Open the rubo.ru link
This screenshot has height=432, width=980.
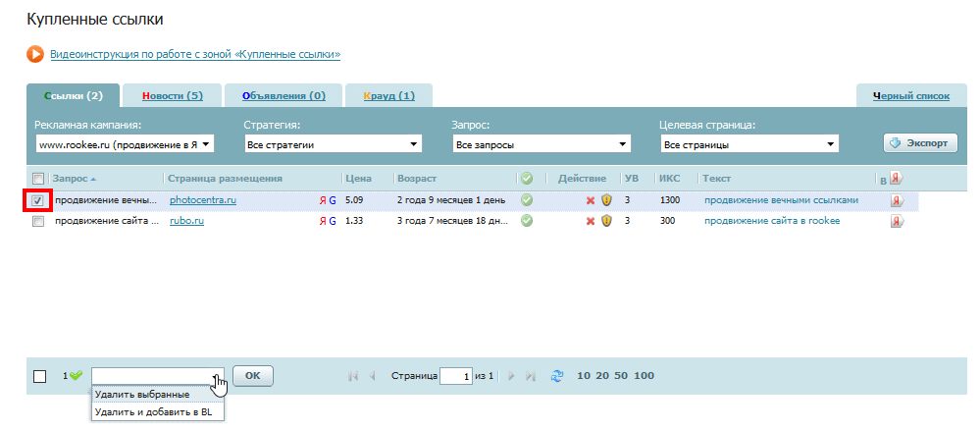(186, 221)
